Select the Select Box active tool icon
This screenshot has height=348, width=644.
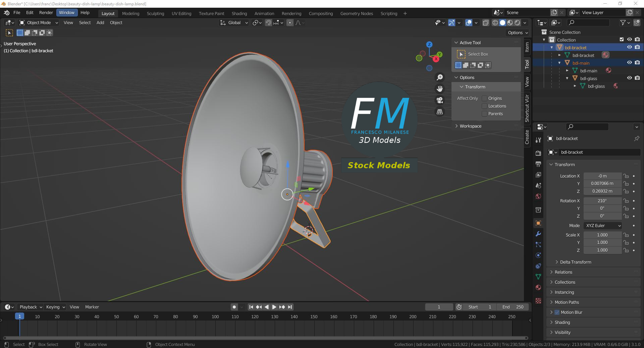click(461, 54)
